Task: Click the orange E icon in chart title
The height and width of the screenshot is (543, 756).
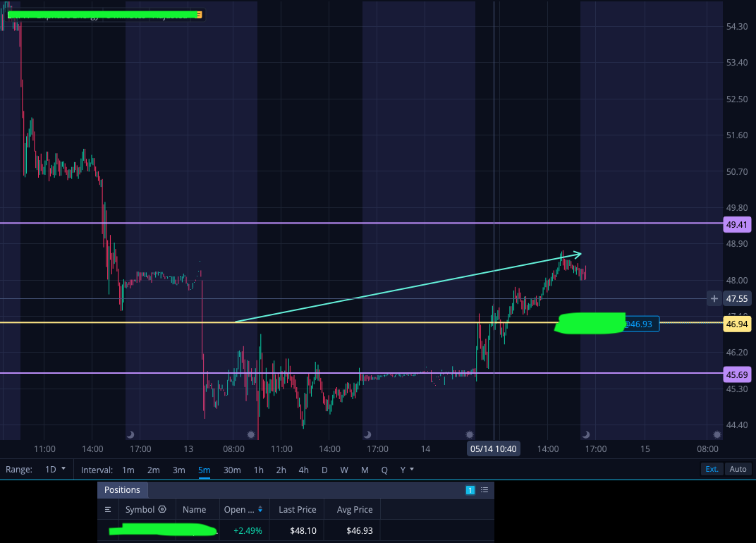Action: pyautogui.click(x=199, y=15)
